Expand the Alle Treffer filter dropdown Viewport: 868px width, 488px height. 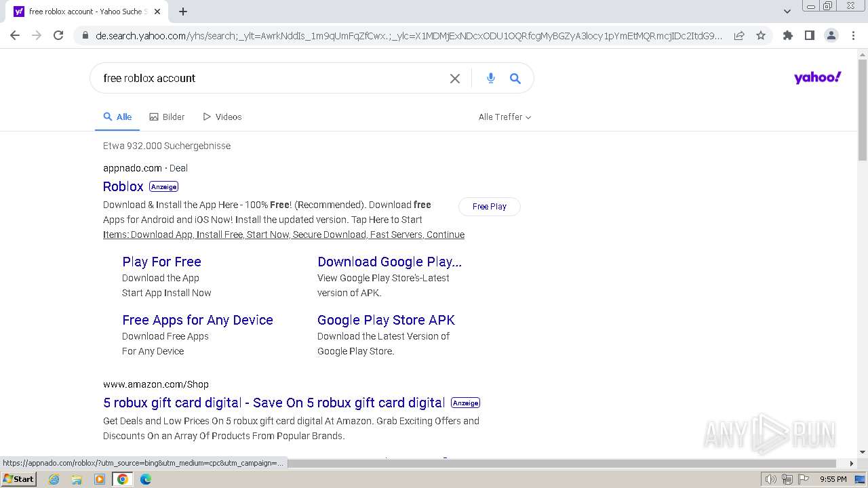click(x=505, y=117)
